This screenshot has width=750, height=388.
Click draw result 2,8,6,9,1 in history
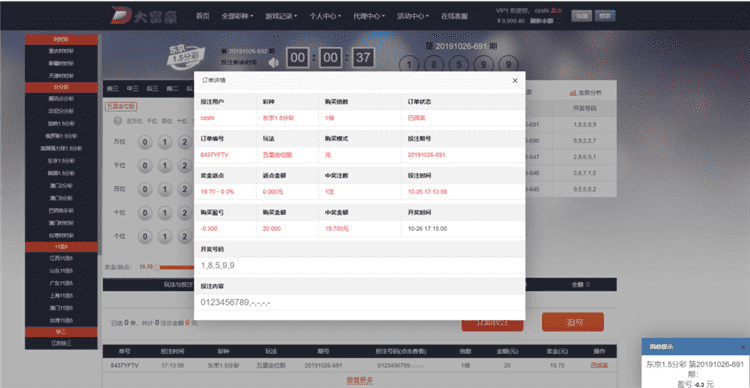click(x=585, y=157)
